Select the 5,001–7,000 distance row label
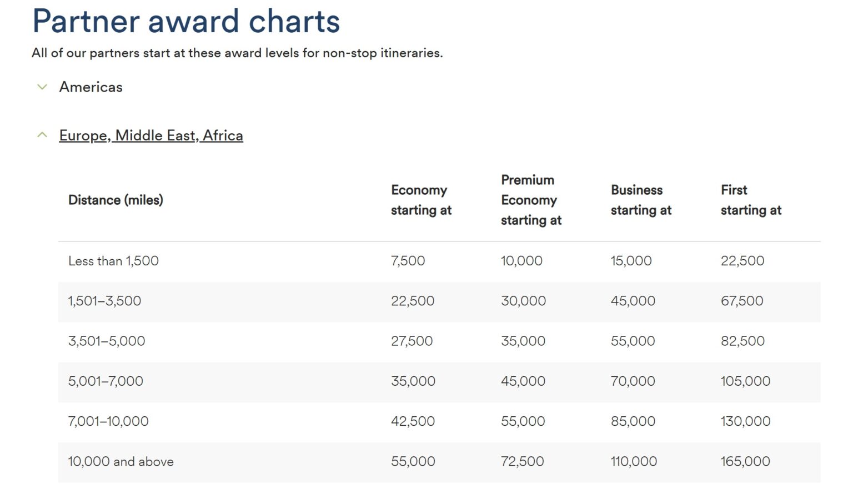 click(x=106, y=381)
